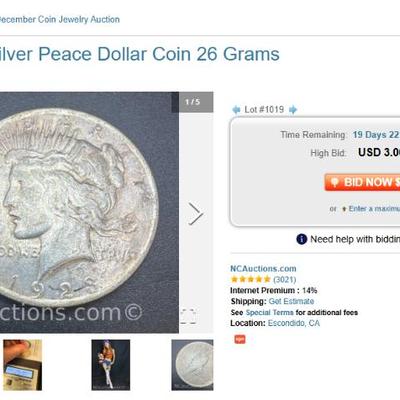The image size is (400, 400).
Task: Click the red sign badge under Location
Action: pos(240,339)
